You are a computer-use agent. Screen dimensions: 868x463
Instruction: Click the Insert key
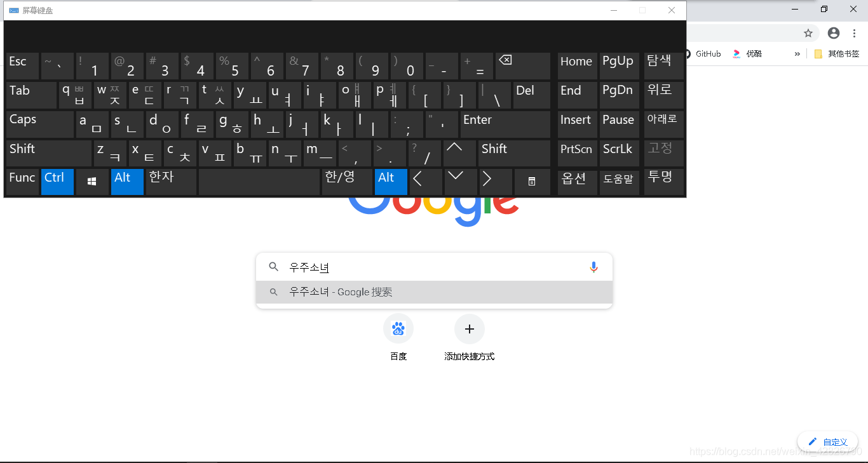[x=577, y=124]
